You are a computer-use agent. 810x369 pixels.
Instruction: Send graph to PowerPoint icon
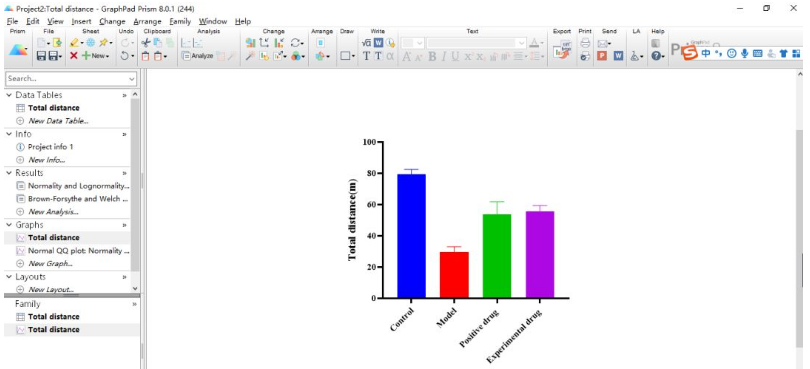click(601, 55)
